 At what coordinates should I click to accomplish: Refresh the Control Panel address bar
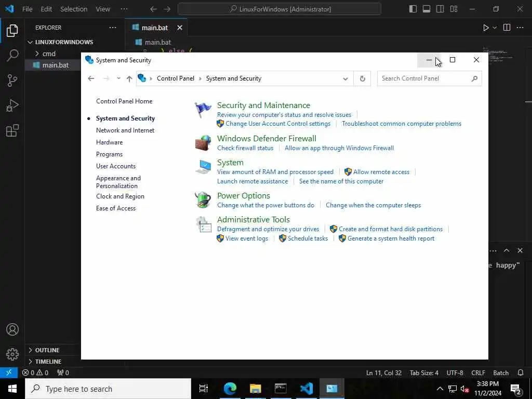362,78
